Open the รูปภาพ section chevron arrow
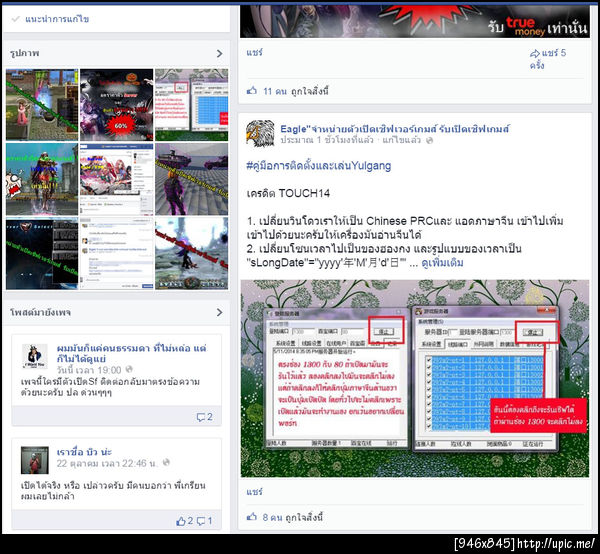This screenshot has width=600, height=554. click(219, 54)
